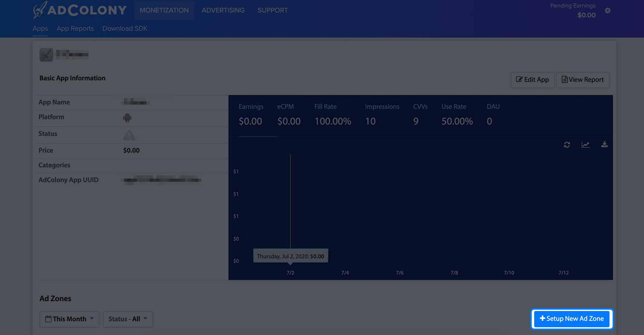Open the Support menu
Viewport: 644px width, 335px height.
tap(272, 10)
